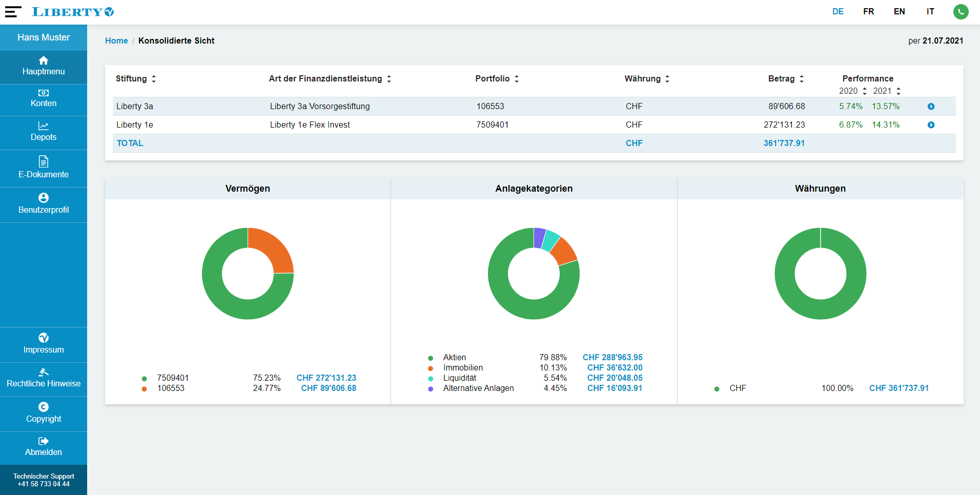Click the total amount 361'737.91 in table
This screenshot has height=495, width=980.
784,143
